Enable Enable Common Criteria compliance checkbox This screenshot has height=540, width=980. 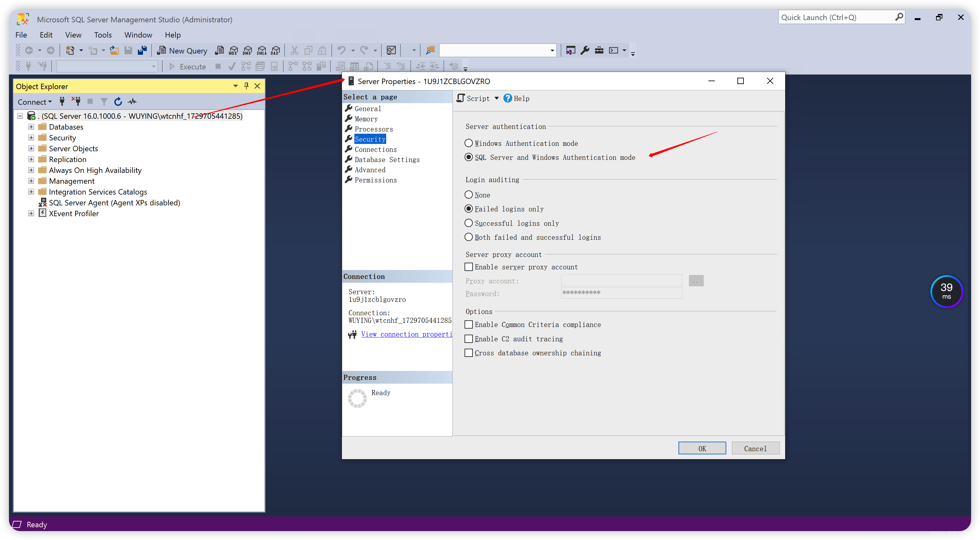[469, 324]
